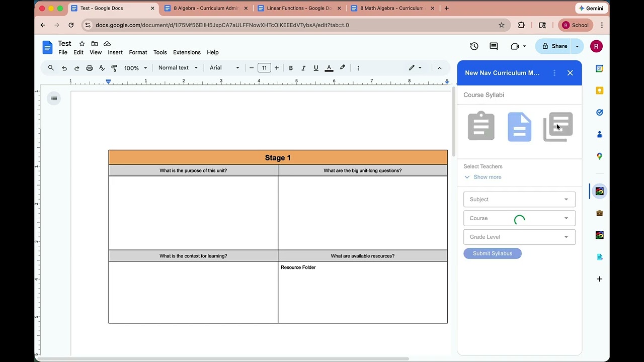Open the Normal text styles dropdown
Image resolution: width=644 pixels, height=362 pixels.
click(178, 68)
